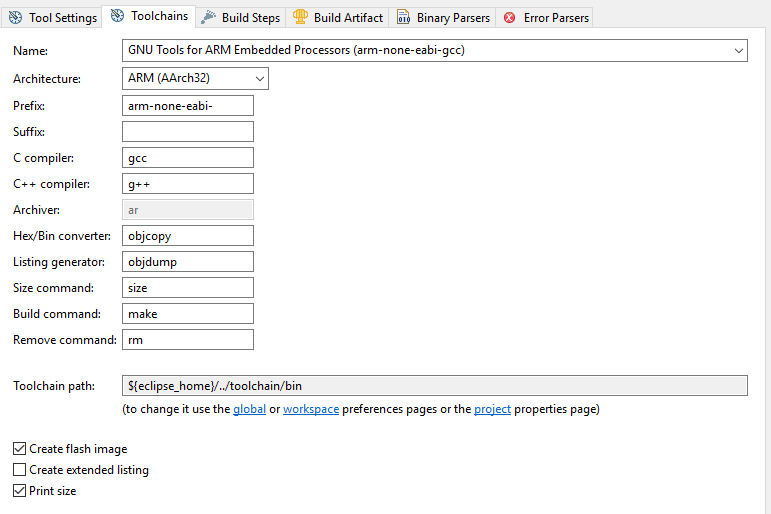
Task: Click into the empty Suffix field
Action: (187, 132)
